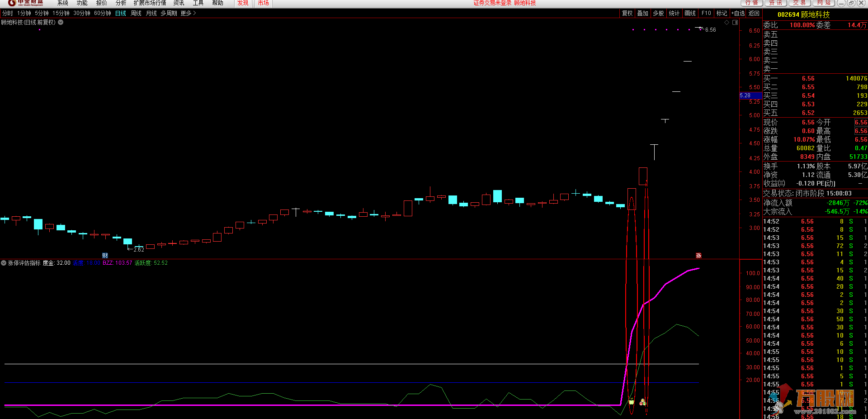868x419 pixels.
Task: Select the 周线 weekly period
Action: tap(136, 14)
